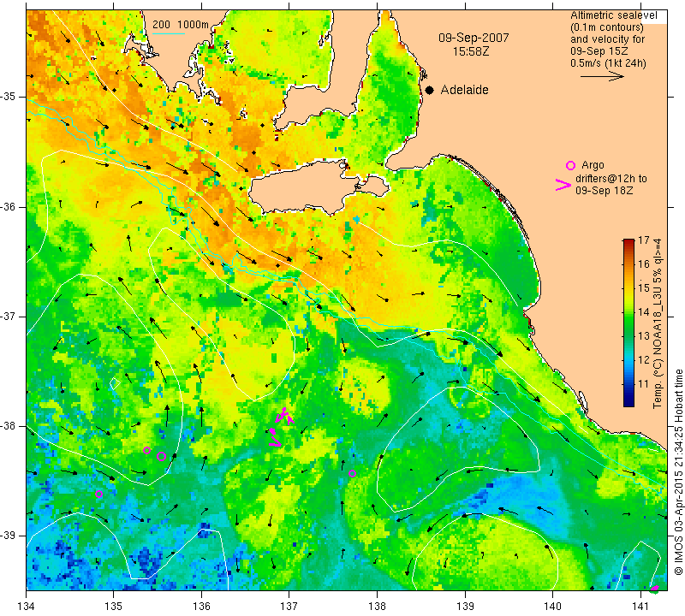This screenshot has width=685, height=616.
Task: Click the '200 1000m' isobath legend label
Action: click(x=181, y=25)
